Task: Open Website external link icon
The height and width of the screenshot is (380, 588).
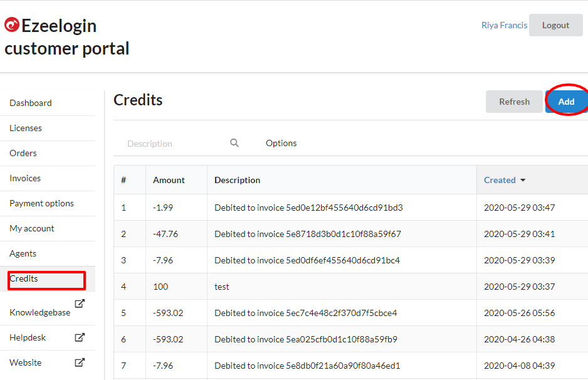Action: click(x=80, y=362)
